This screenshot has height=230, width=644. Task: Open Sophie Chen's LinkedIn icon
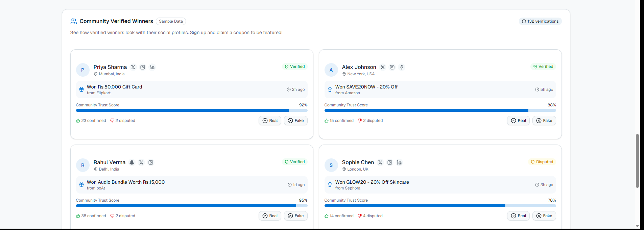(x=399, y=162)
